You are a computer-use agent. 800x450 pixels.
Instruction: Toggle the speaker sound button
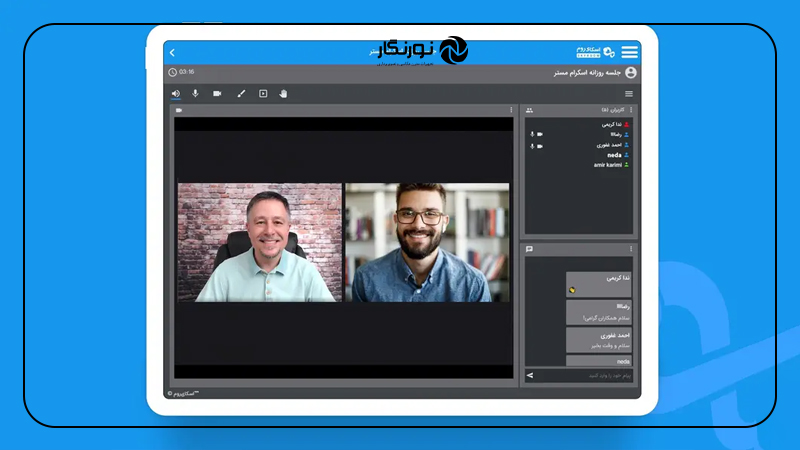coord(176,93)
